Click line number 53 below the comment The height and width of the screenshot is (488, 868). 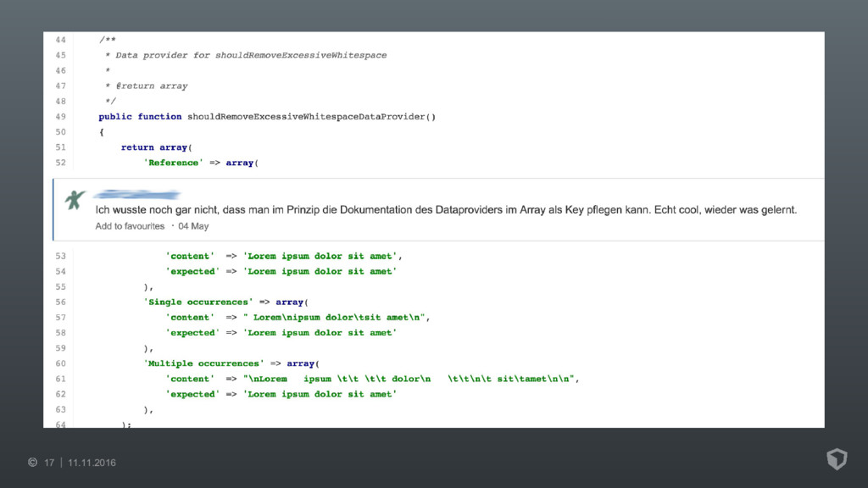(60, 256)
